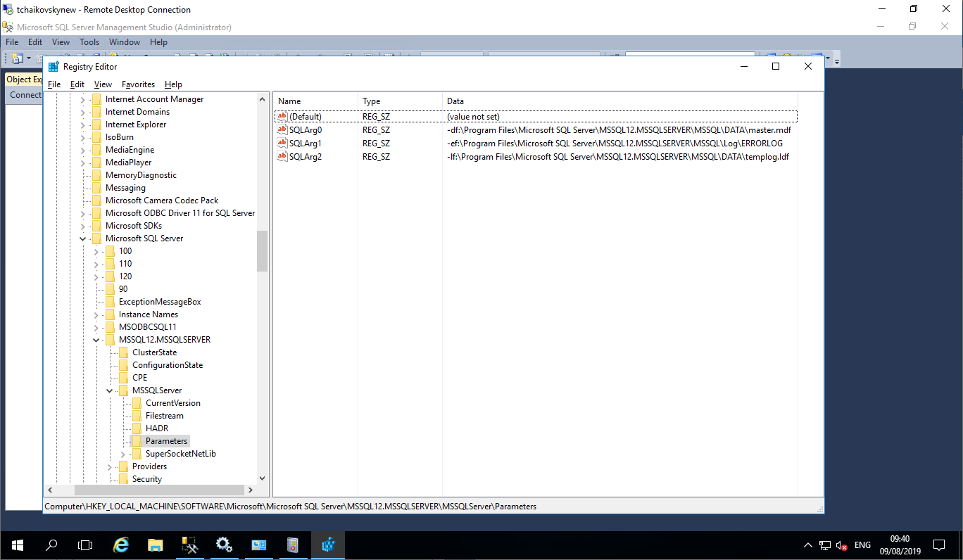Expand the Internet Explorer key

pos(83,125)
